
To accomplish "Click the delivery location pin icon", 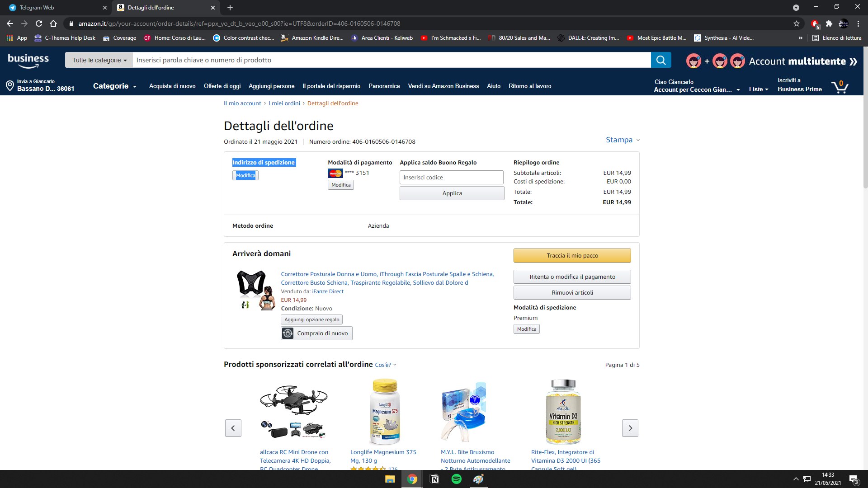I will click(x=9, y=85).
